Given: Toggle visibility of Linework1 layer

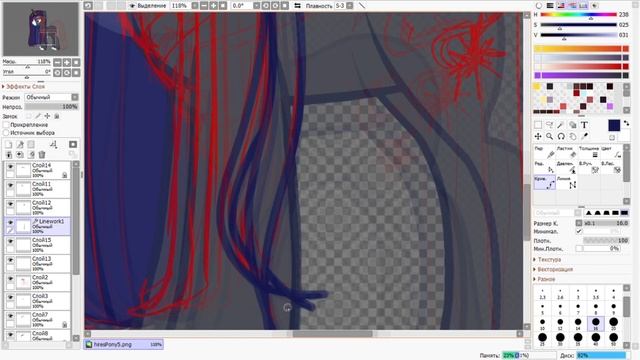Looking at the screenshot, I should point(10,223).
